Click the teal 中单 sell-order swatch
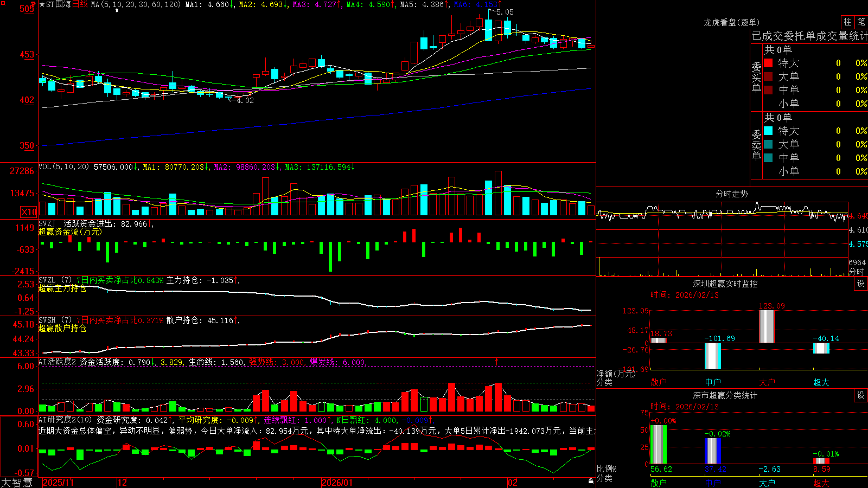 (768, 158)
